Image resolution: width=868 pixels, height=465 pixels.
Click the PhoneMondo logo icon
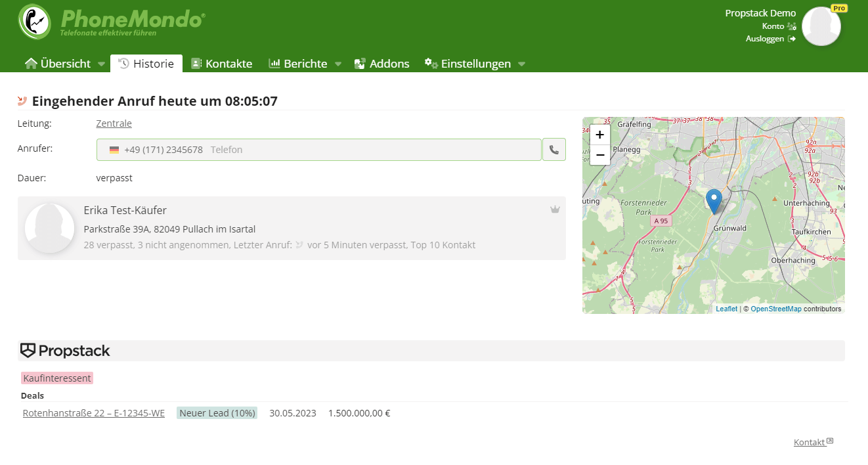click(34, 22)
